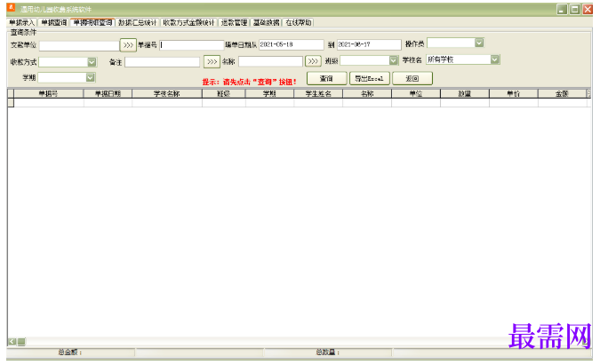This screenshot has width=608, height=364.
Task: Click the red 提示 hint text
Action: tap(249, 82)
